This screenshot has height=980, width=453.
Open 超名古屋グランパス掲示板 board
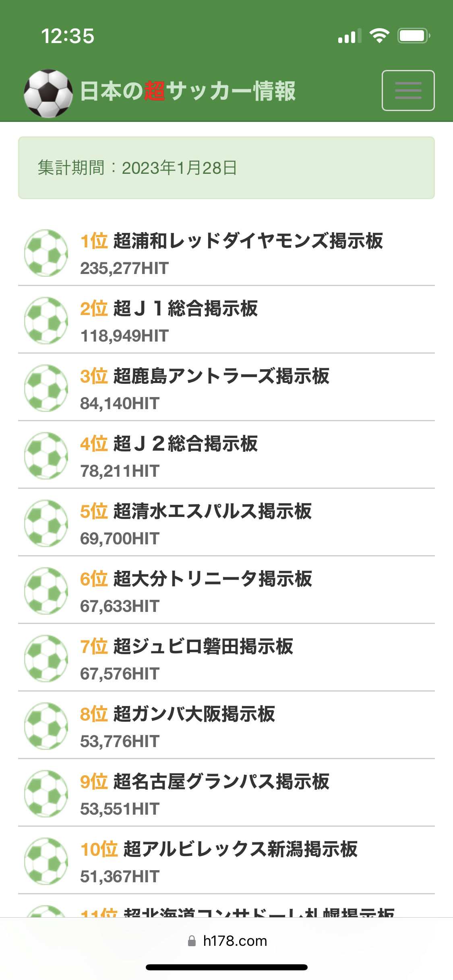click(221, 782)
